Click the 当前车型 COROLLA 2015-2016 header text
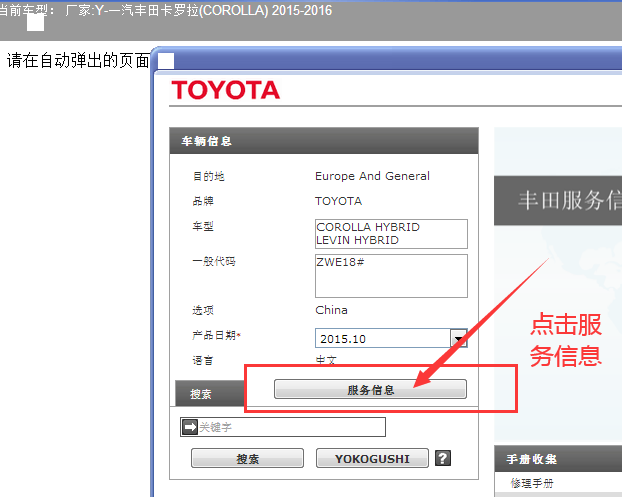622x497 pixels. coord(166,10)
